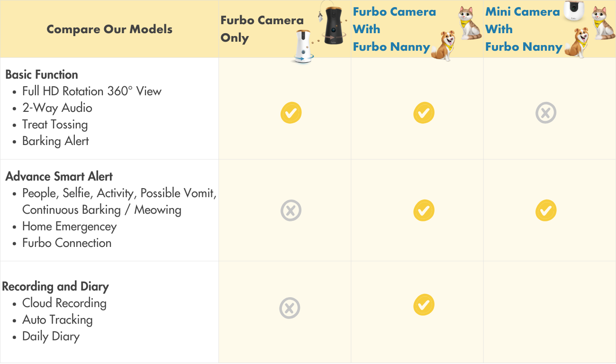Click the dog icon in Mini Camera column

[577, 43]
